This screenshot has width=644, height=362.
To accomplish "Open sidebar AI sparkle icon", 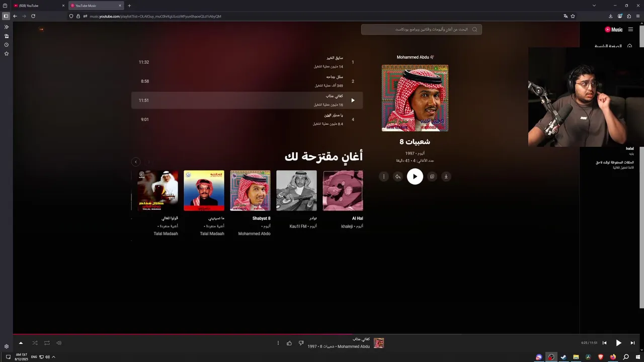I will tap(6, 27).
